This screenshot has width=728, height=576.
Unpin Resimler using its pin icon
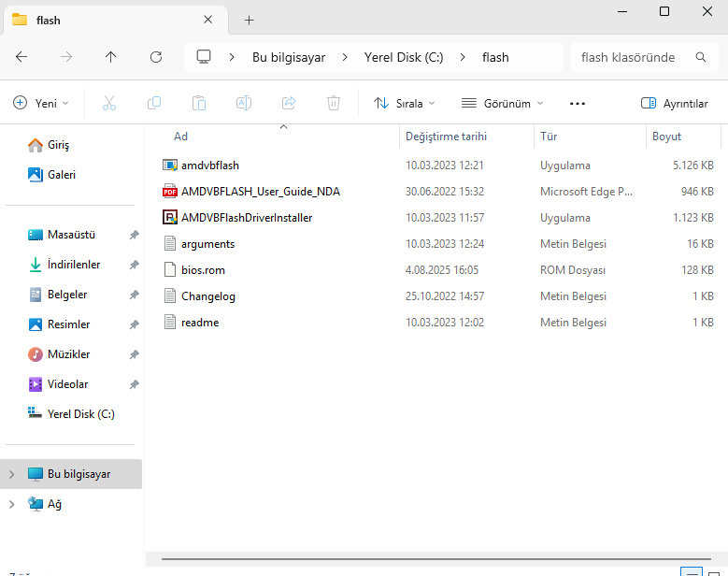click(134, 324)
